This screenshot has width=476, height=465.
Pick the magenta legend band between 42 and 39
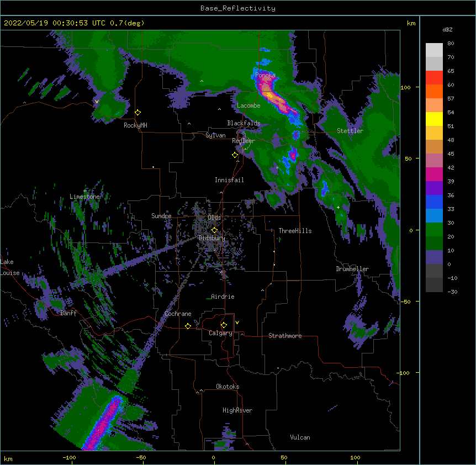click(x=434, y=175)
